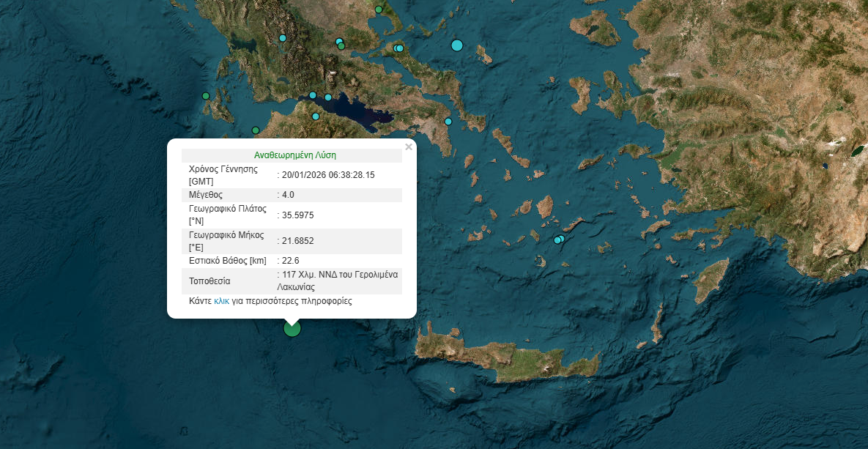The width and height of the screenshot is (868, 449).
Task: Select the cyan marker pair in the Cyclades
Action: pyautogui.click(x=559, y=240)
